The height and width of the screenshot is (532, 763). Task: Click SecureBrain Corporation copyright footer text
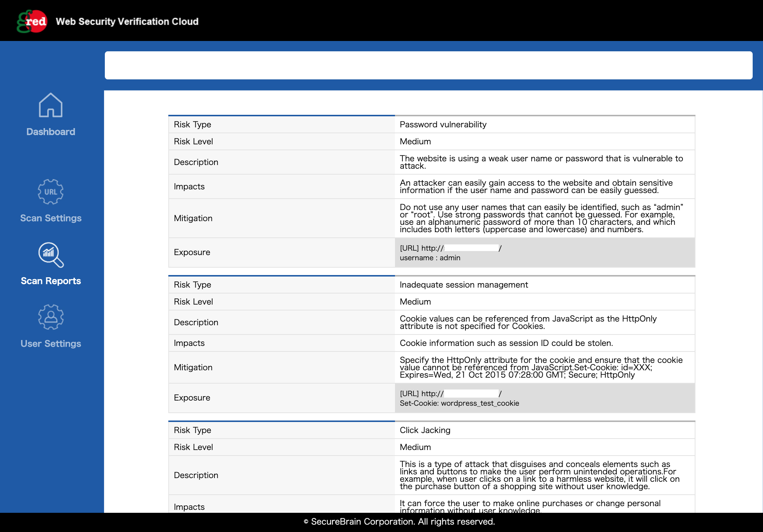click(399, 522)
